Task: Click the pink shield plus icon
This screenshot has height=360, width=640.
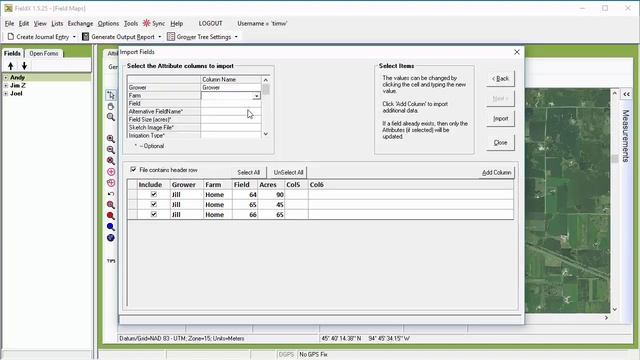Action: [111, 183]
